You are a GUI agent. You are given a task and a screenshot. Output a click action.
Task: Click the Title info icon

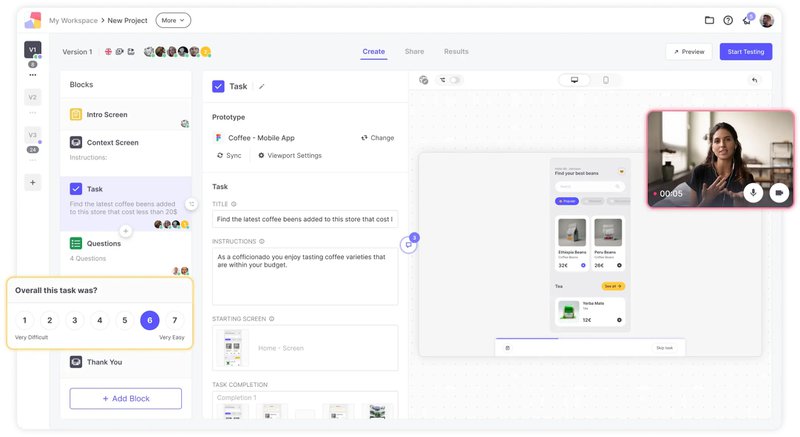click(x=234, y=204)
